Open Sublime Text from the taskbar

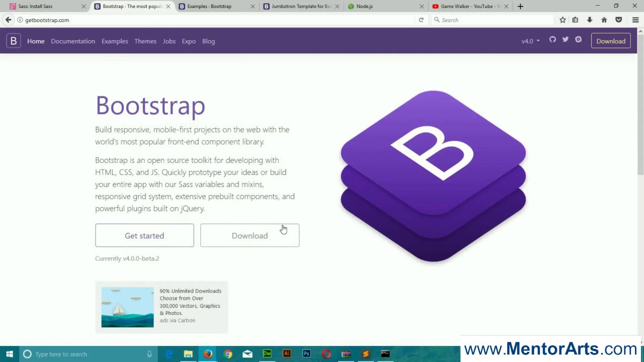(366, 354)
